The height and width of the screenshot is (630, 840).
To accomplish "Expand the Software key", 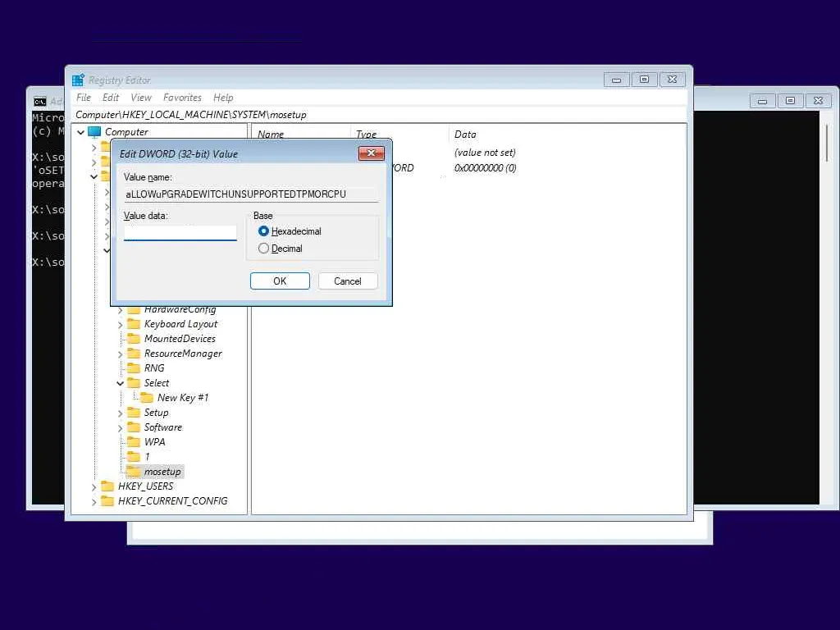I will coord(120,428).
